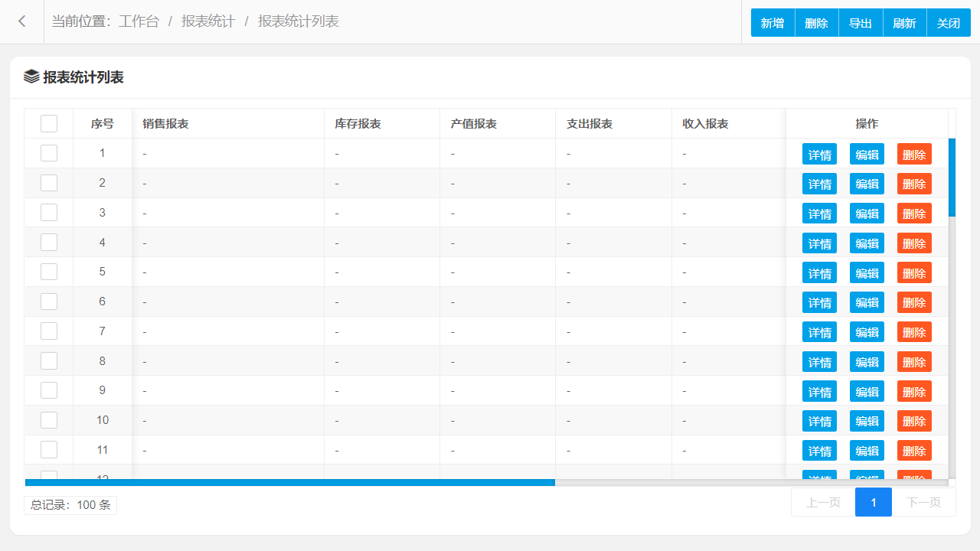Tick row 5 checkbox
Image resolution: width=980 pixels, height=551 pixels.
pos(49,272)
